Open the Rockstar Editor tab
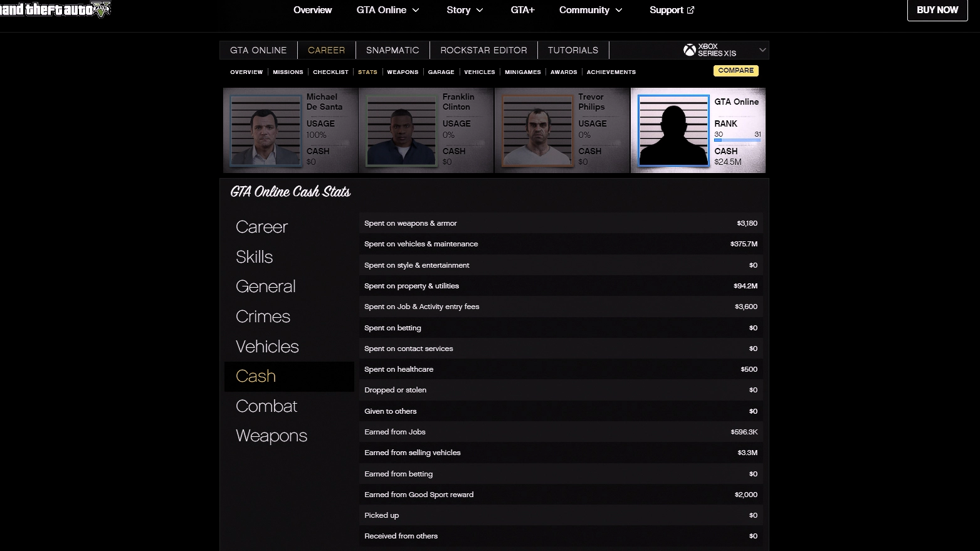This screenshot has height=551, width=980. click(483, 50)
